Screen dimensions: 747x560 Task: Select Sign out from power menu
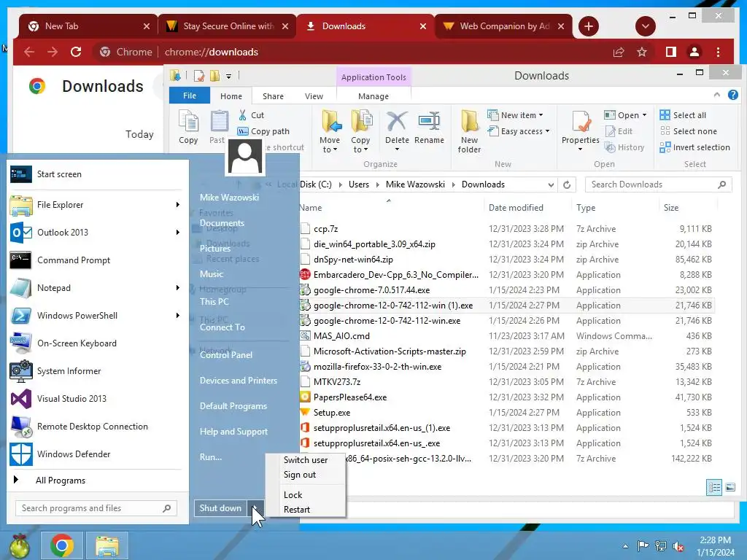click(x=300, y=474)
